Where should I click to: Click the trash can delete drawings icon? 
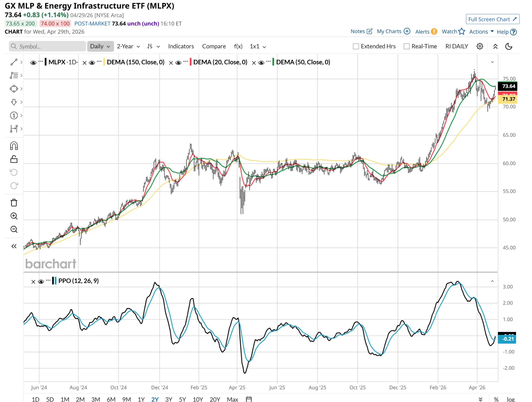(14, 203)
